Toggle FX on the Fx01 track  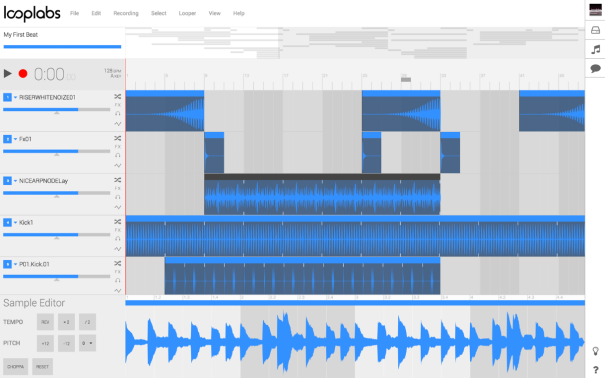[x=118, y=147]
